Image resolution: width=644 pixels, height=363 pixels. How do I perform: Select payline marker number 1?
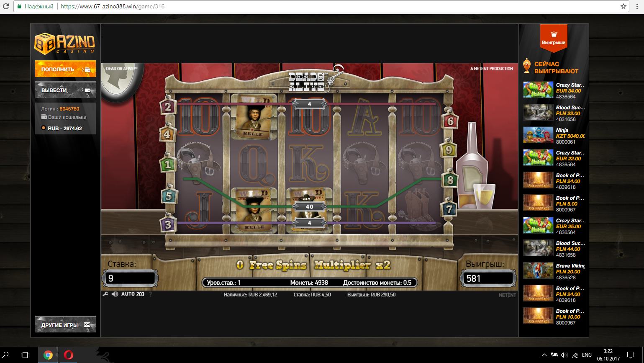(168, 164)
